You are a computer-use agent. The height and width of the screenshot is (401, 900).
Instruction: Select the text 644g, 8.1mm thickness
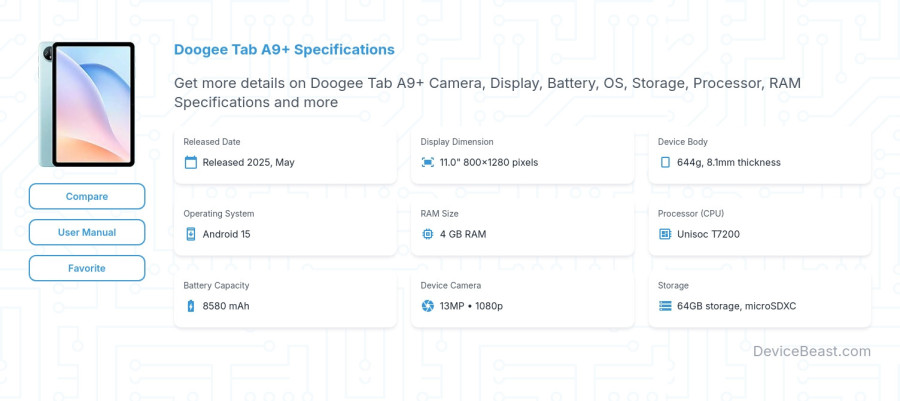pos(729,162)
